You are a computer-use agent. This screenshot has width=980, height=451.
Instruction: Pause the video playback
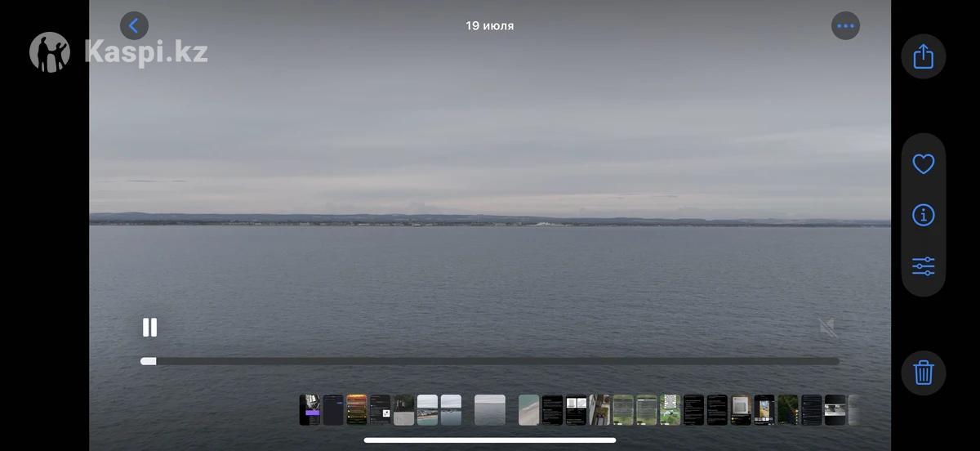149,328
